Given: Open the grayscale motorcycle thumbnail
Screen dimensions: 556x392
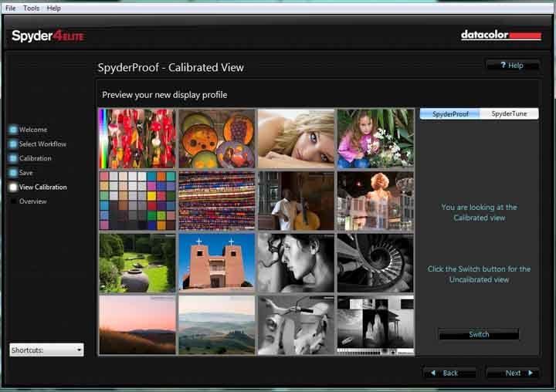Looking at the screenshot, I should 296,326.
